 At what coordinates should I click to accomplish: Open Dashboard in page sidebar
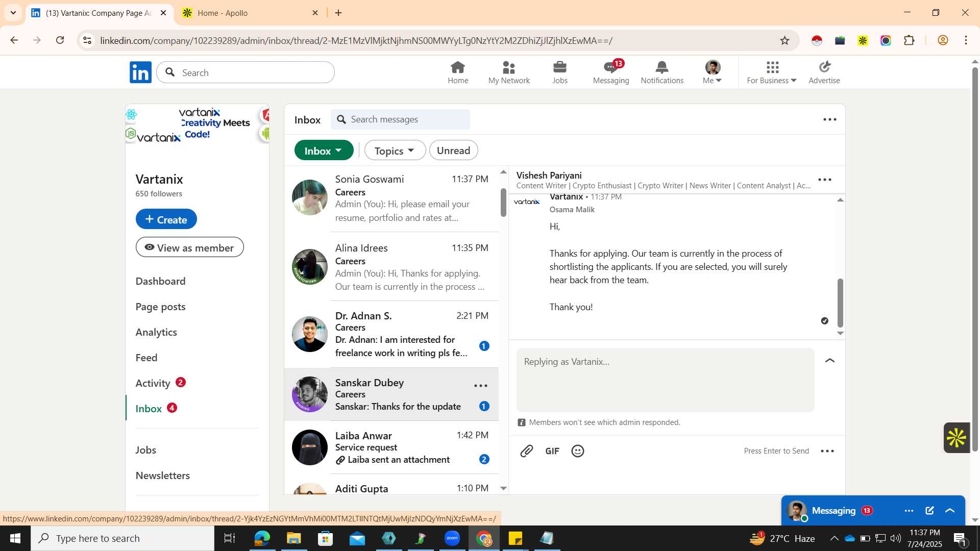(160, 281)
